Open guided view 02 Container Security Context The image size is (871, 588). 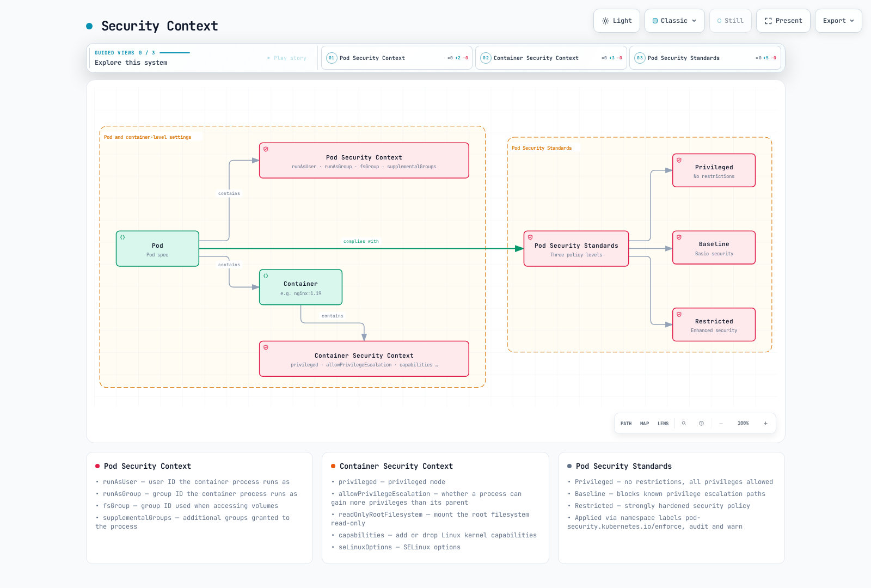pos(551,58)
